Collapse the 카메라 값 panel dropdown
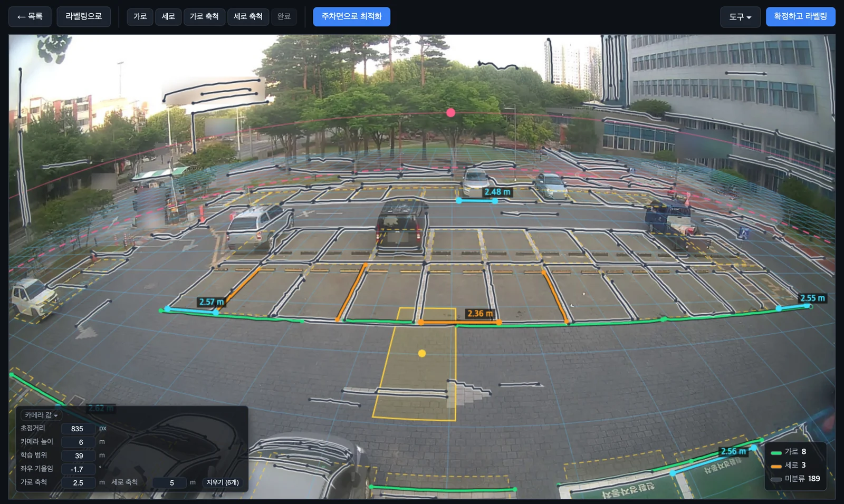844x504 pixels. coord(41,415)
